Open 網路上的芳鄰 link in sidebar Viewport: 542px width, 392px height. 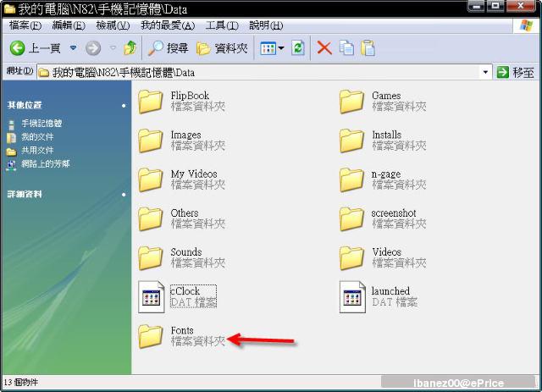[x=46, y=164]
